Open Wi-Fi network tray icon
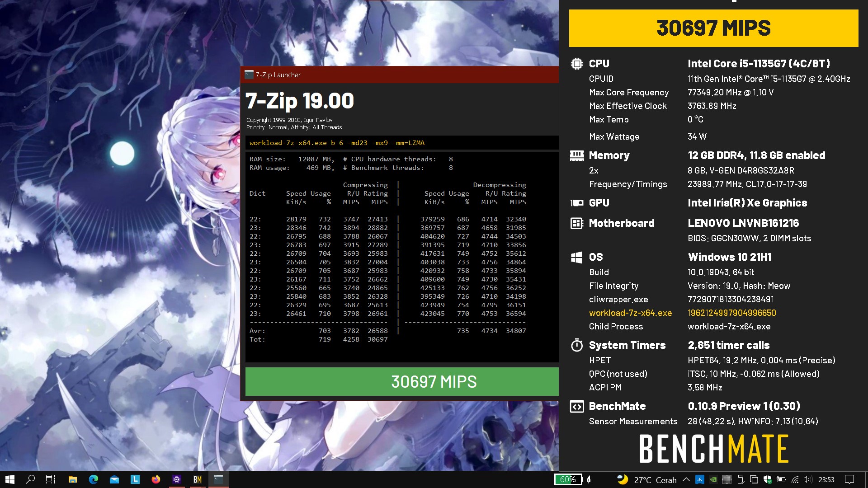The height and width of the screenshot is (488, 868). pyautogui.click(x=795, y=479)
